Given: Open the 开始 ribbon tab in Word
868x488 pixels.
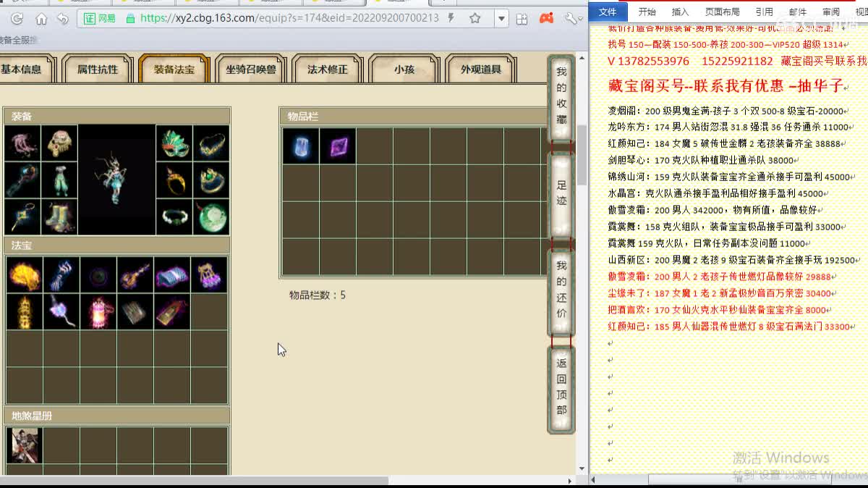Looking at the screenshot, I should (647, 12).
